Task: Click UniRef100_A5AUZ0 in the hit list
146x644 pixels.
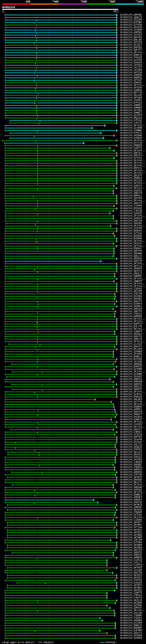Action: click(131, 82)
